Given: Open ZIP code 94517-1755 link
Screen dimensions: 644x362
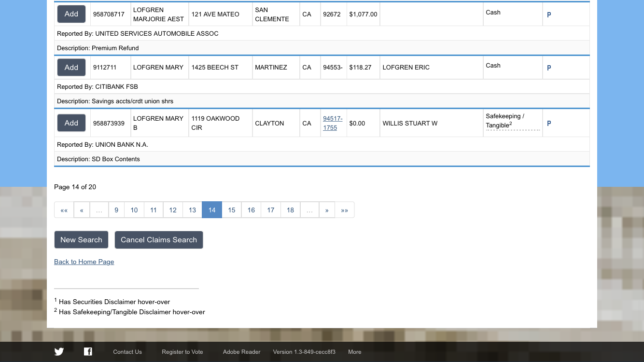Looking at the screenshot, I should click(x=333, y=123).
